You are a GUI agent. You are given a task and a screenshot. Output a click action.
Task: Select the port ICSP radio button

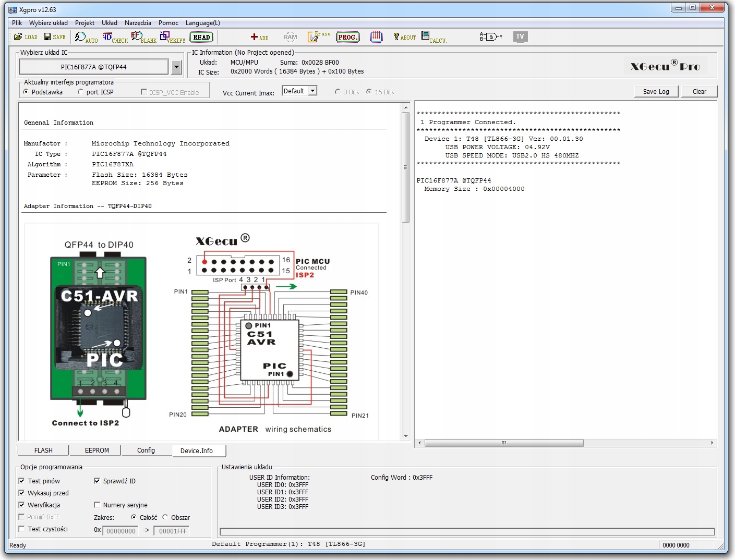click(x=81, y=92)
